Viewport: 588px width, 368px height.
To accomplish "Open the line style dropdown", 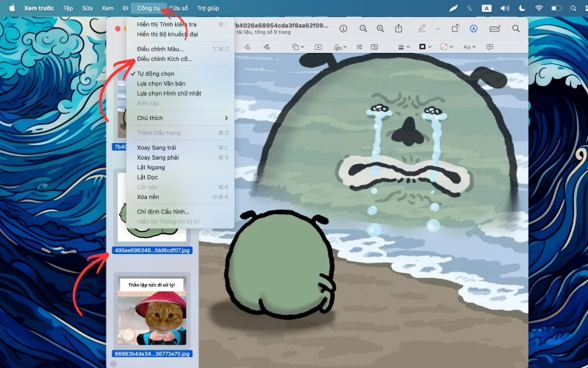I will pyautogui.click(x=404, y=47).
